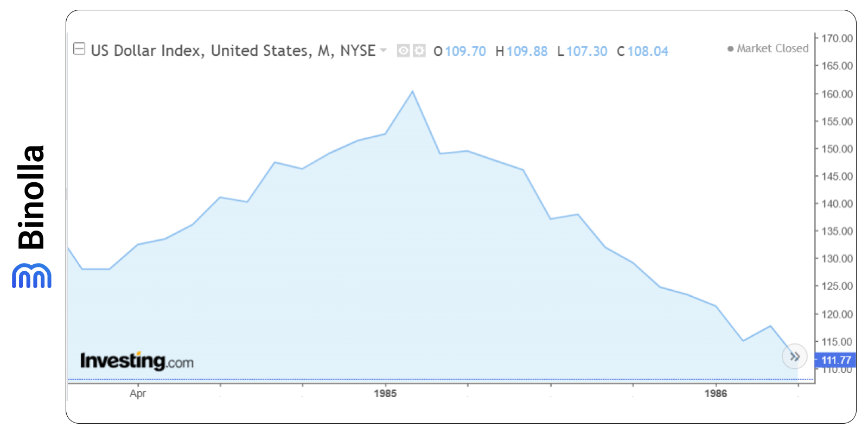Click the Investing.com branding link

point(137,359)
